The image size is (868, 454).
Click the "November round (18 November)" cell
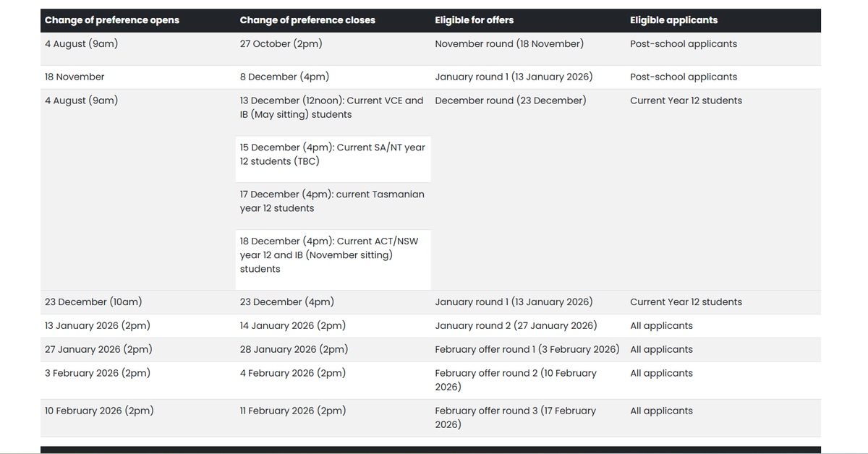(x=509, y=44)
